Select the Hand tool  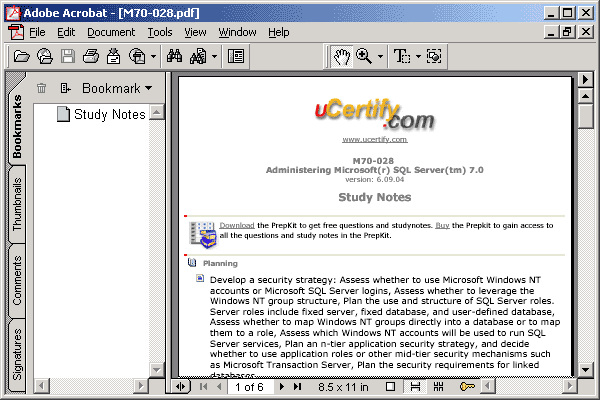click(342, 57)
